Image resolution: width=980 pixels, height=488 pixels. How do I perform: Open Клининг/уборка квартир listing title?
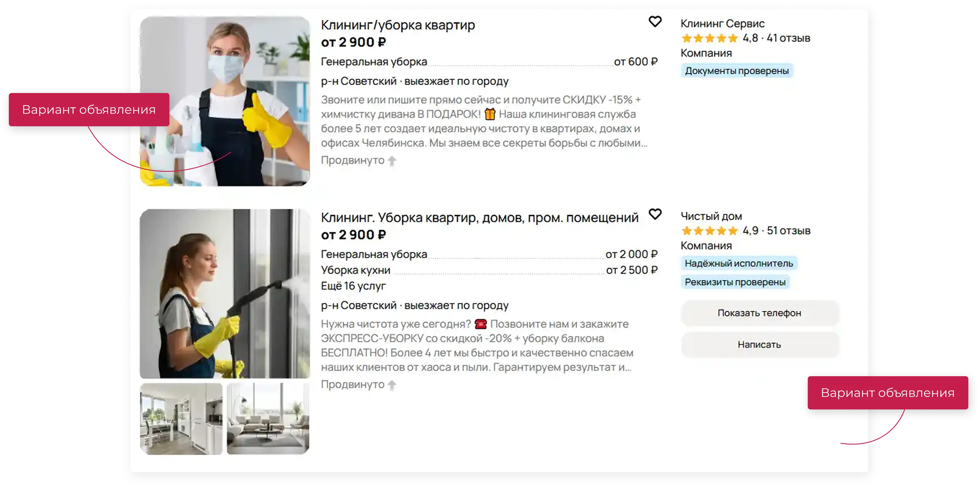398,25
